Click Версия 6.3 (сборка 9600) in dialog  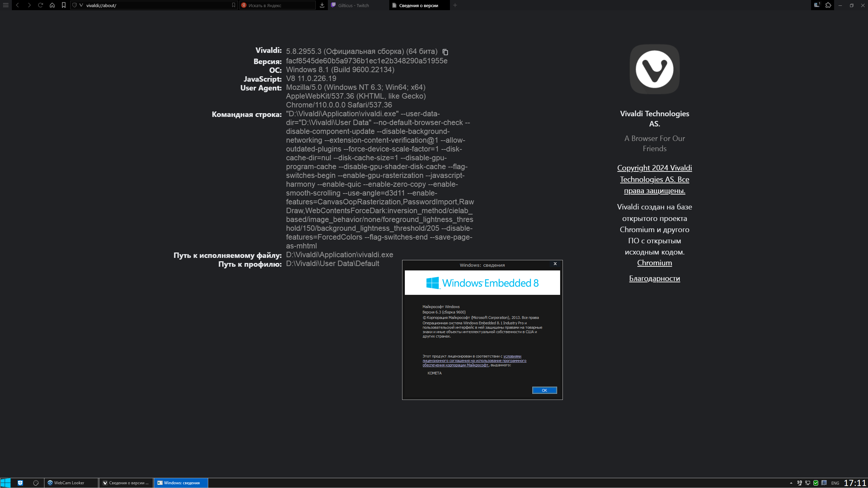tap(444, 312)
